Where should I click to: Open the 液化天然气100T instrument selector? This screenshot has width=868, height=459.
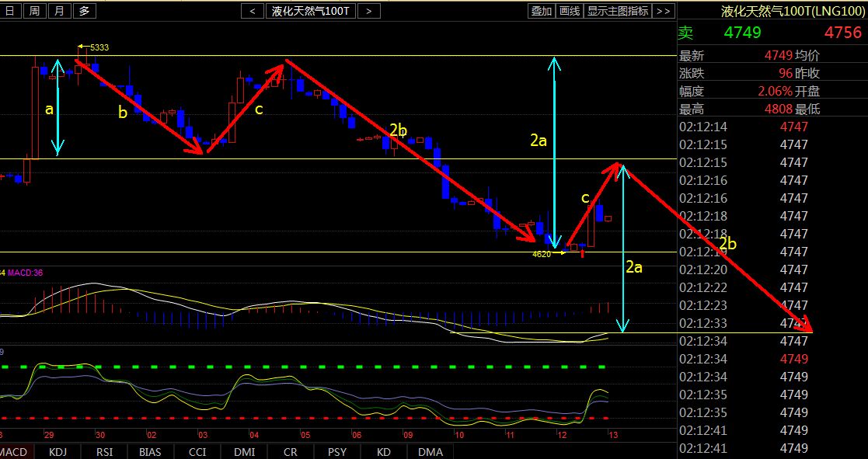pyautogui.click(x=311, y=11)
